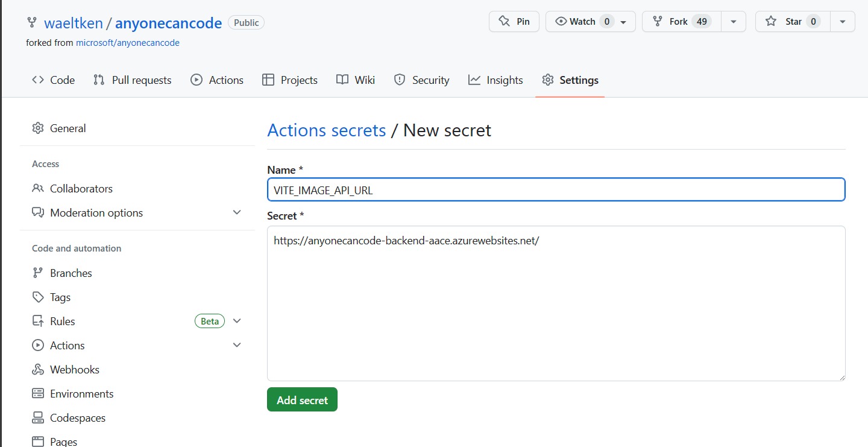Open Security via its shield icon
Screen dimensions: 868x447
pos(400,79)
